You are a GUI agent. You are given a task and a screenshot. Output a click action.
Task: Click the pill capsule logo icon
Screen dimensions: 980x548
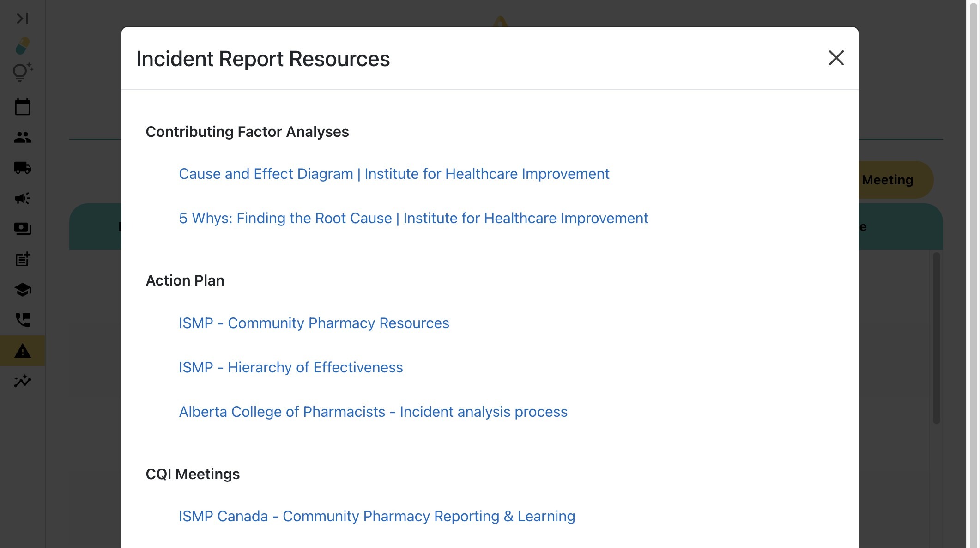click(x=22, y=46)
